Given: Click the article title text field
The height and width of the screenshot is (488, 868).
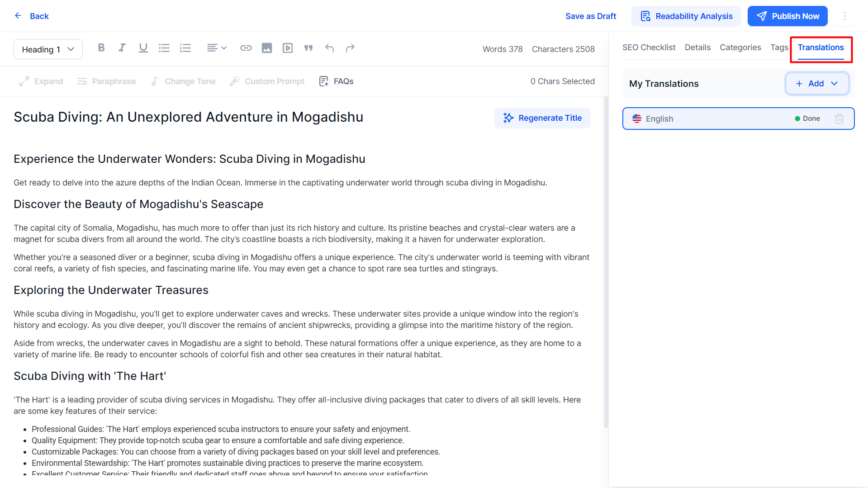Looking at the screenshot, I should 189,117.
